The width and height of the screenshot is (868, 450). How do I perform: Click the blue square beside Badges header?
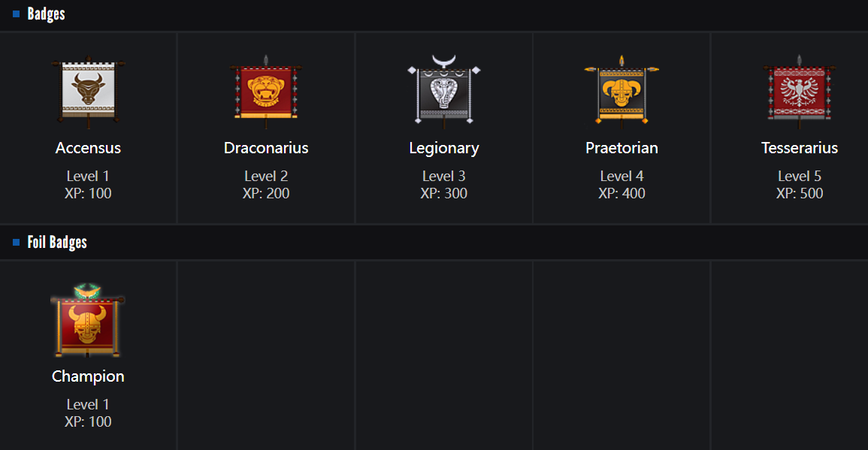(x=17, y=14)
